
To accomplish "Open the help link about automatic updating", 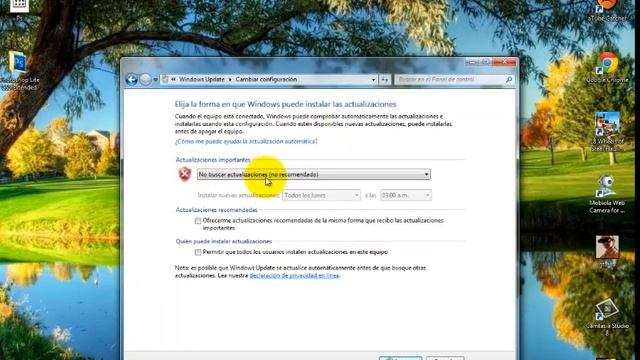I will (x=246, y=141).
